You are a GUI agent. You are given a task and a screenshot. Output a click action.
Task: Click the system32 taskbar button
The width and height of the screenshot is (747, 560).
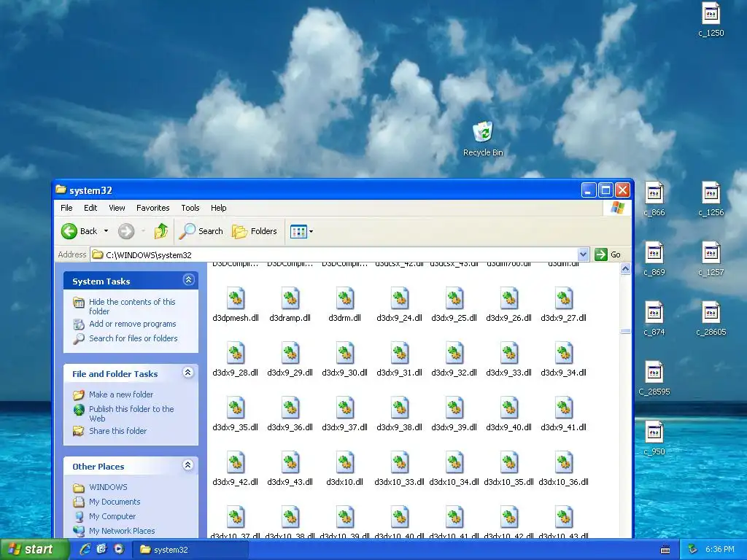click(190, 550)
